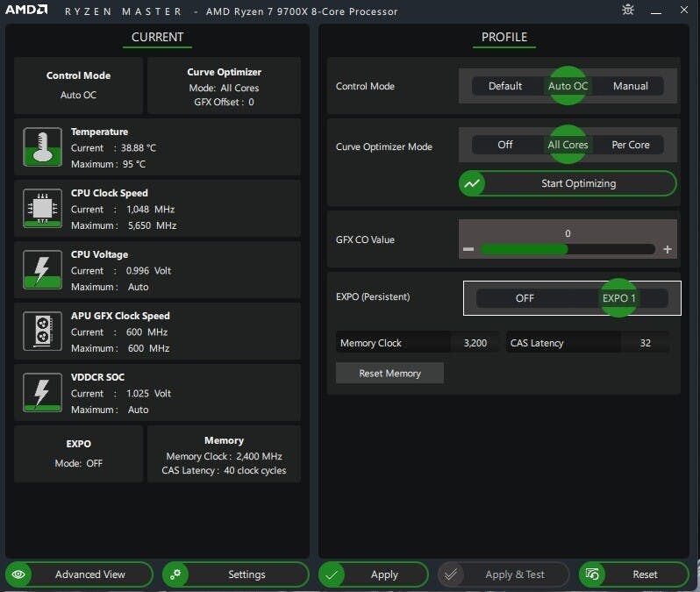Click the Curve Optimizer summary tile
700x592 pixels.
pos(224,85)
